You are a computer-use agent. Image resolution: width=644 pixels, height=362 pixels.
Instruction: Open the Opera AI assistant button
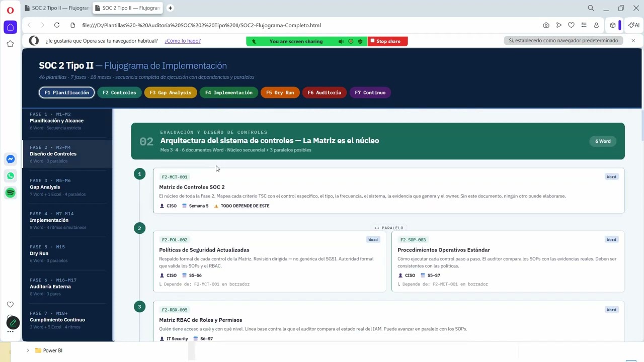(x=633, y=25)
